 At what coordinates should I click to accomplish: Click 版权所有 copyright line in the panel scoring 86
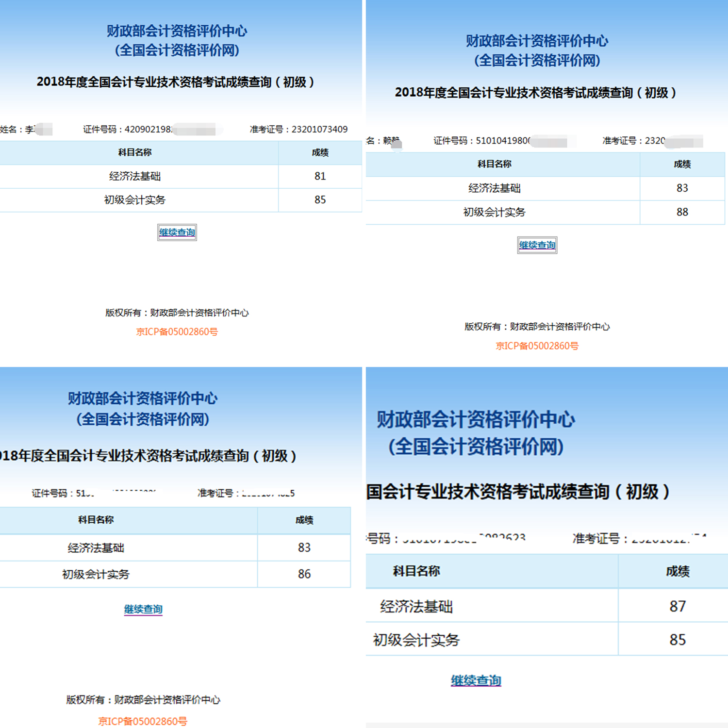coord(143,700)
